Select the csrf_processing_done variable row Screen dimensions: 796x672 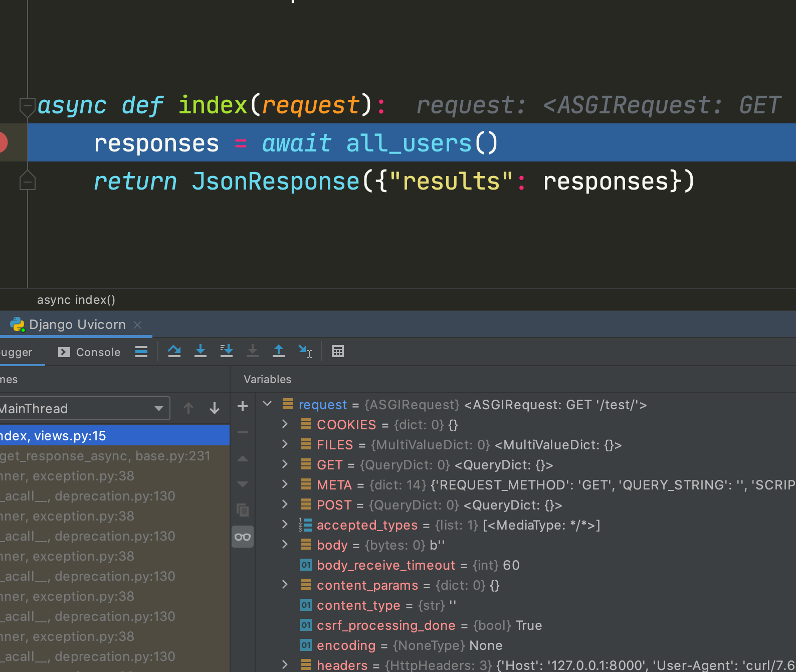pos(526,625)
